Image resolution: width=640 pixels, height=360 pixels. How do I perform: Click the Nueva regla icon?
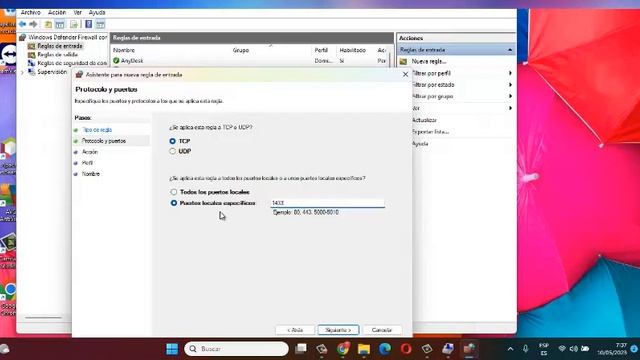coord(403,62)
